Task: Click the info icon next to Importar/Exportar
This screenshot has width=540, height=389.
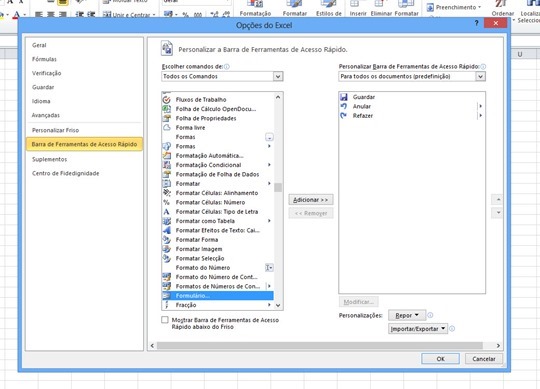Action: [x=452, y=329]
